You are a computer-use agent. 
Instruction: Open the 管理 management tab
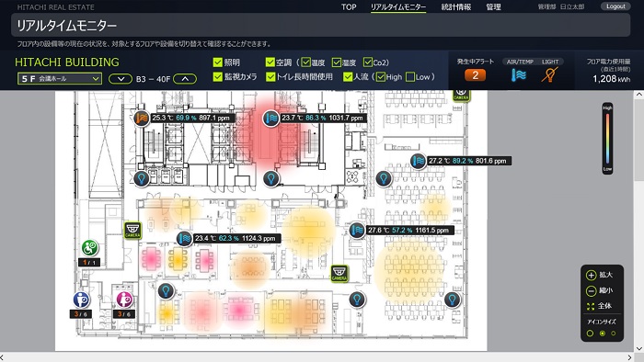point(493,7)
